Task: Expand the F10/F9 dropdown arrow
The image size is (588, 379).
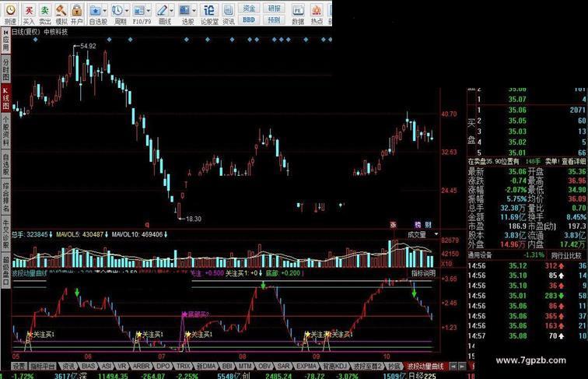Action: pos(149,11)
